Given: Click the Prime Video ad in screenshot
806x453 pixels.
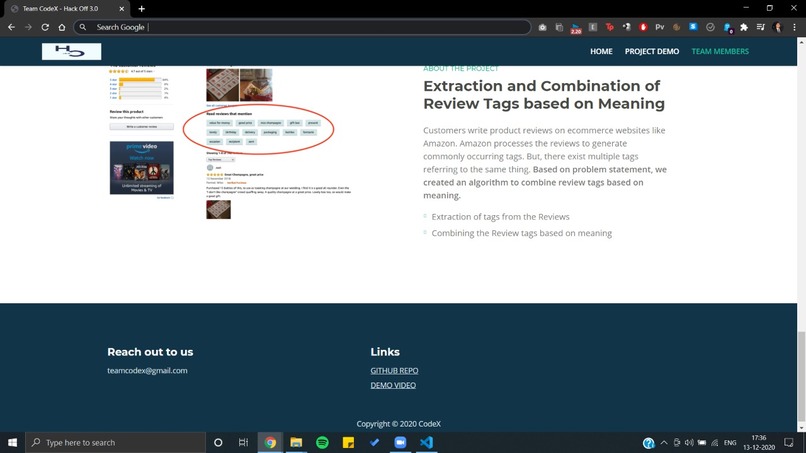Looking at the screenshot, I should (x=141, y=168).
